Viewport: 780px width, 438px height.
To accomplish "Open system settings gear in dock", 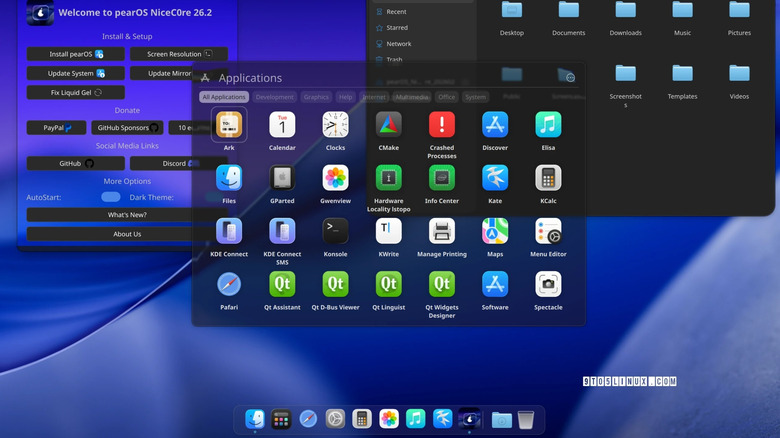I will coord(335,419).
